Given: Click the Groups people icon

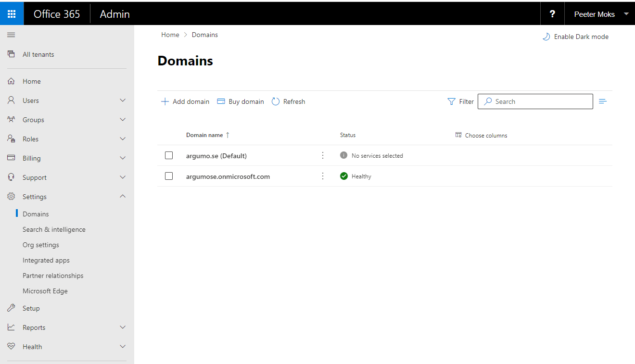Looking at the screenshot, I should point(11,119).
